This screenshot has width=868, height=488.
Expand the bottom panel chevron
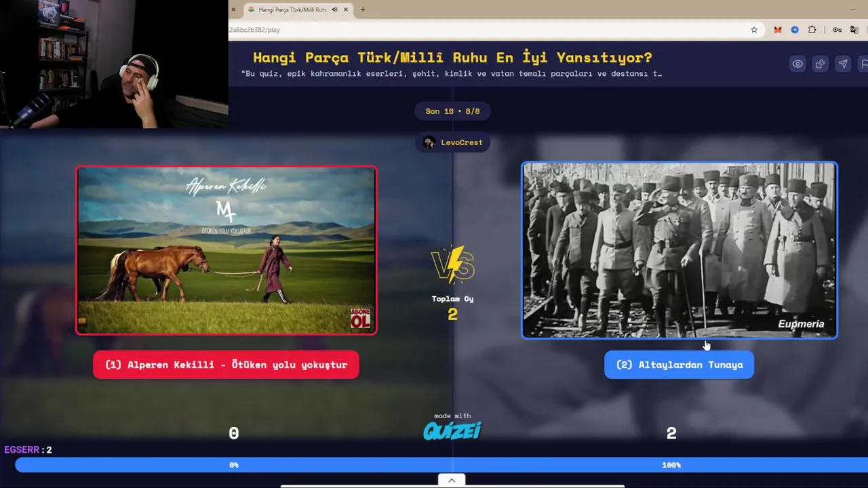tap(452, 481)
